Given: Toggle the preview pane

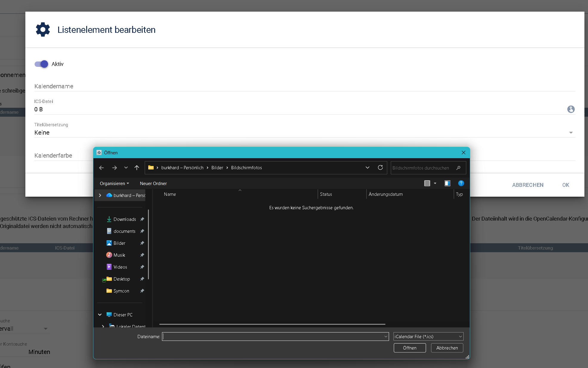Looking at the screenshot, I should point(447,183).
